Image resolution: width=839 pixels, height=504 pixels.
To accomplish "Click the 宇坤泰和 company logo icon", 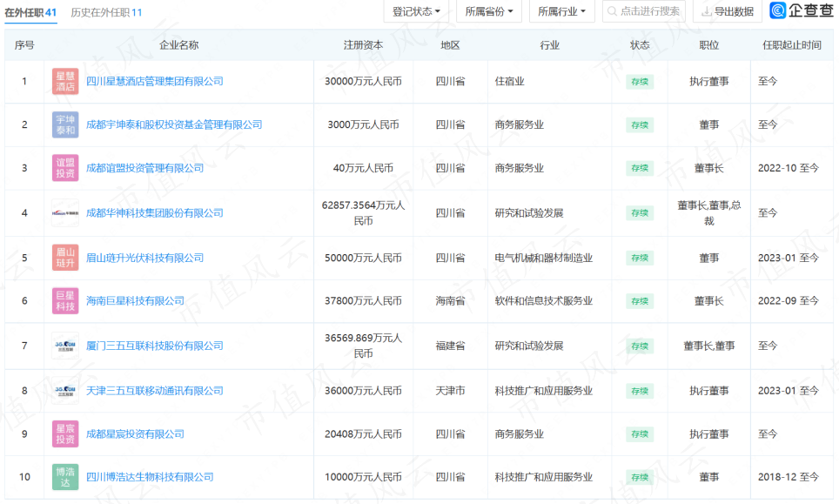I will 65,124.
